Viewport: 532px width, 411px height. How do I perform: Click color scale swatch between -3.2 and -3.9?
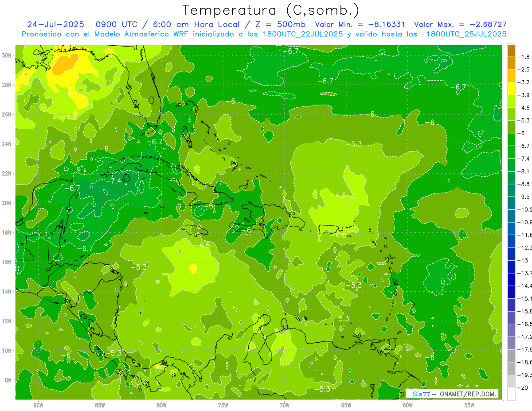click(x=511, y=89)
